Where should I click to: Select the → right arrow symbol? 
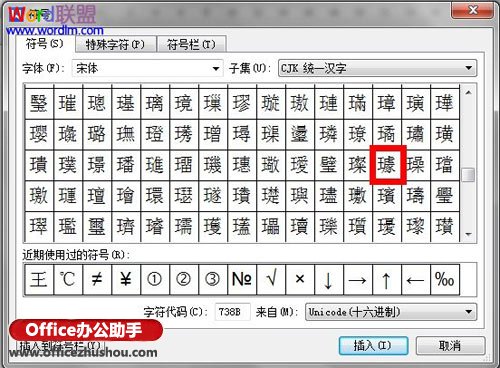(x=358, y=279)
